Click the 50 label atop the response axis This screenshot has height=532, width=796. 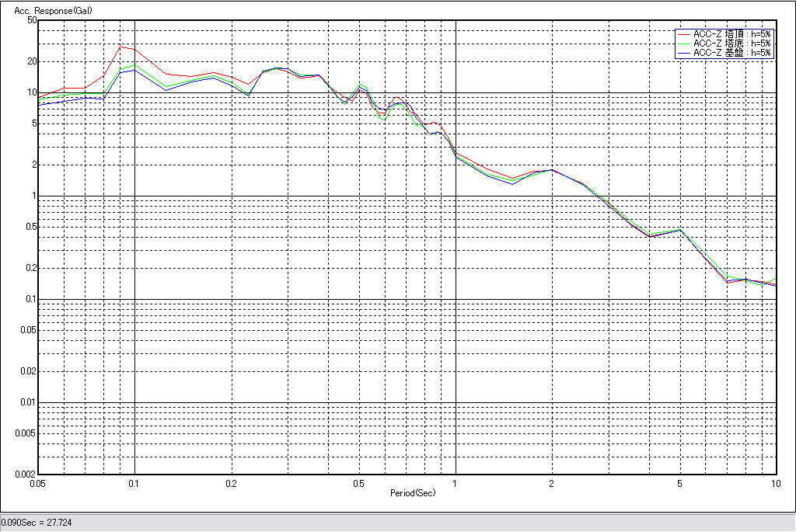click(32, 20)
